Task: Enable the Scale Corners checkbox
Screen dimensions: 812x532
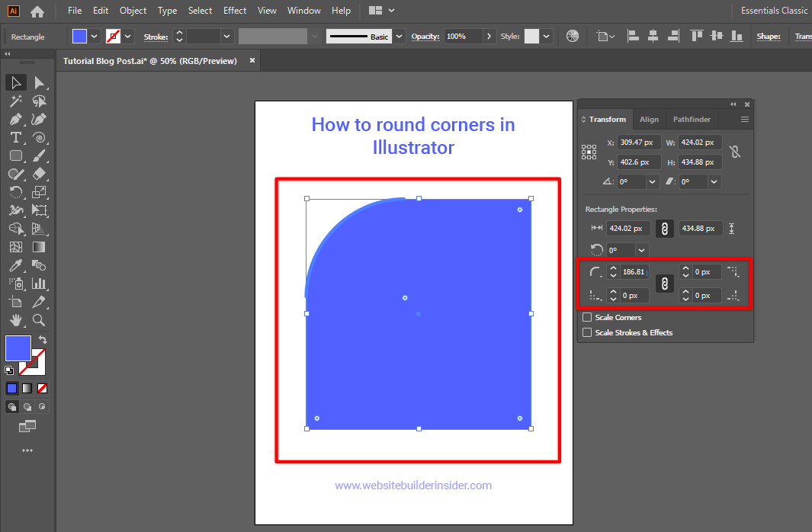Action: pos(587,317)
